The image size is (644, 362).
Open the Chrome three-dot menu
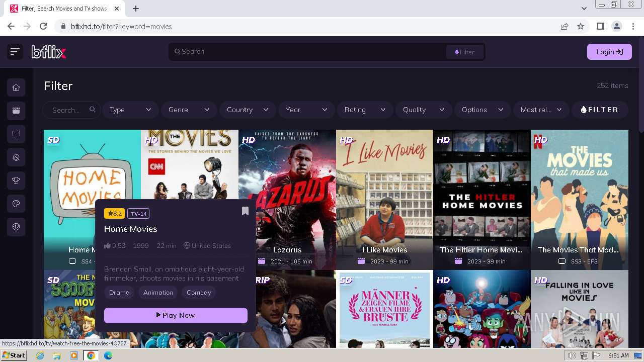632,26
